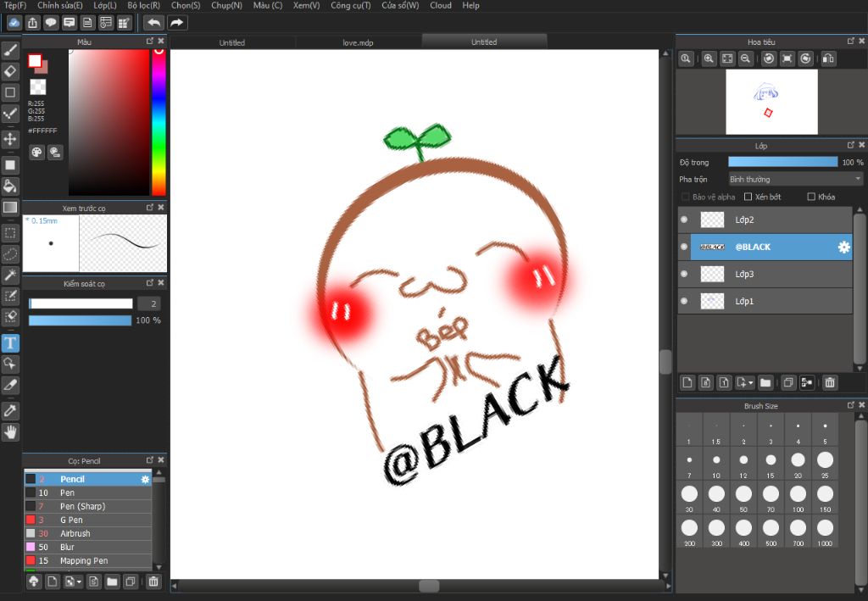
Task: Toggle the Bảo vệ alpha checkbox
Action: click(x=685, y=197)
